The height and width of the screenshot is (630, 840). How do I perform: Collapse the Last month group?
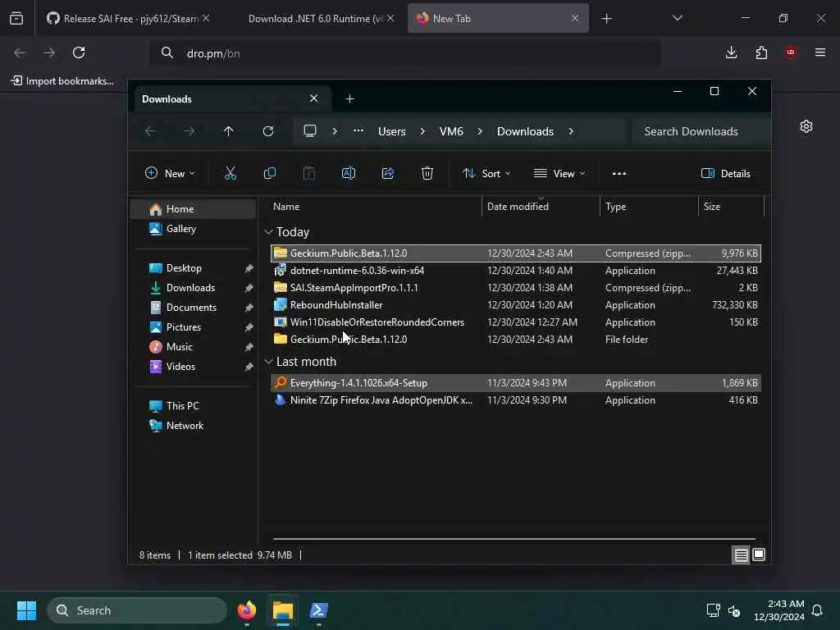coord(268,362)
